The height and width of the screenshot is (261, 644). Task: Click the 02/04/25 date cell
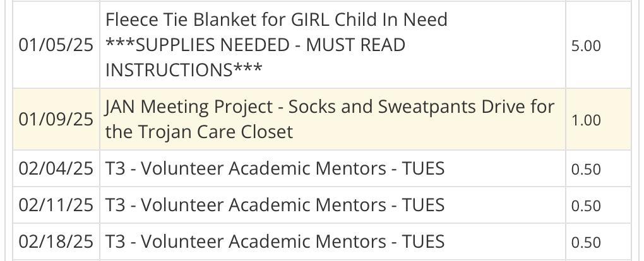[56, 169]
